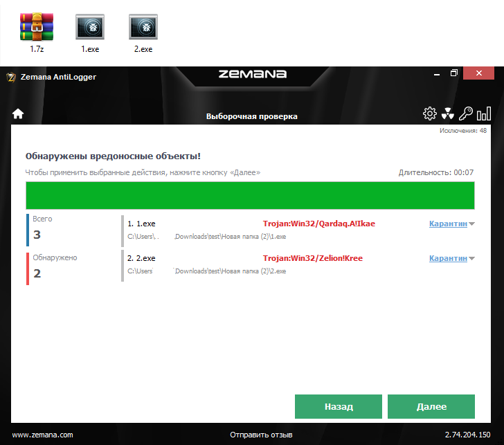Click the version number 2.74.204.150

[468, 435]
